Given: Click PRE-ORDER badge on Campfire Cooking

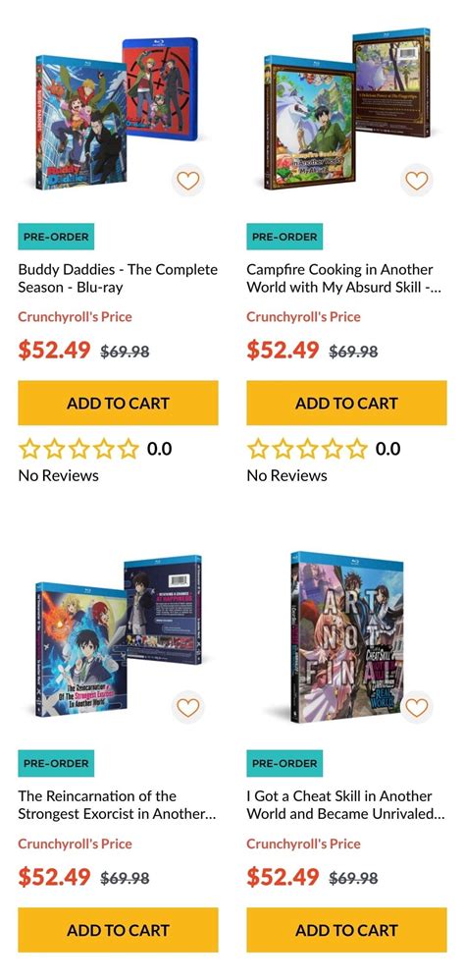Looking at the screenshot, I should (284, 237).
